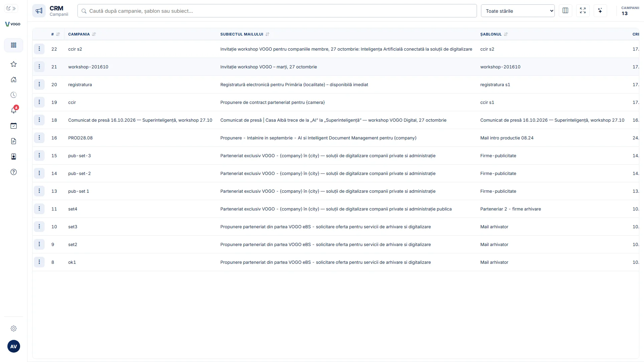644x362 pixels.
Task: Open the help question mark icon
Action: pos(13,172)
